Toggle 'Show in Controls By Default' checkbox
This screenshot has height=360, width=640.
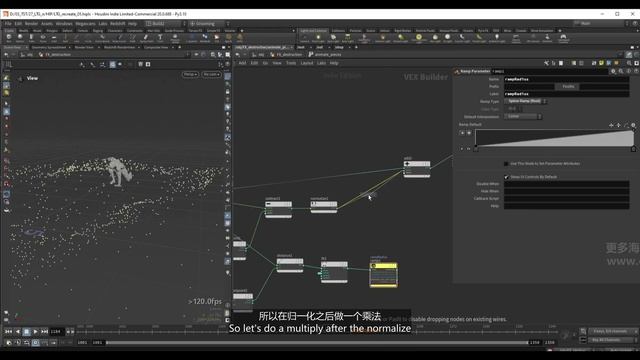pyautogui.click(x=506, y=177)
